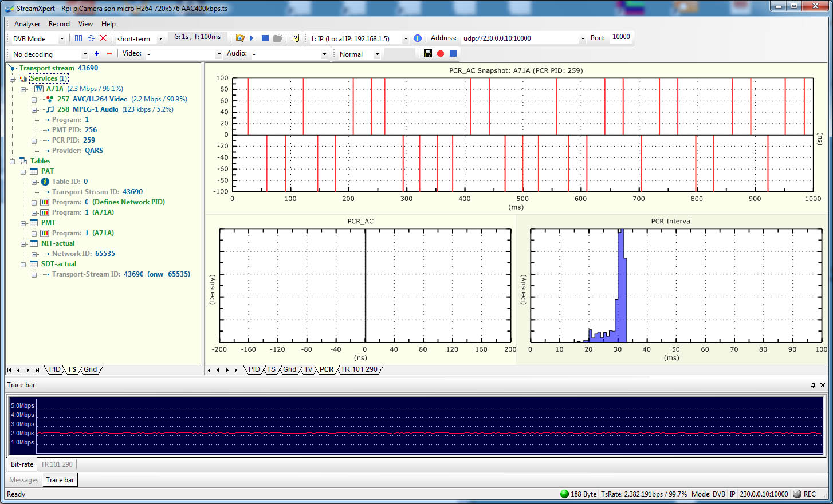Screen dimensions: 833x504
Task: Click the floppy disk save icon
Action: (428, 54)
